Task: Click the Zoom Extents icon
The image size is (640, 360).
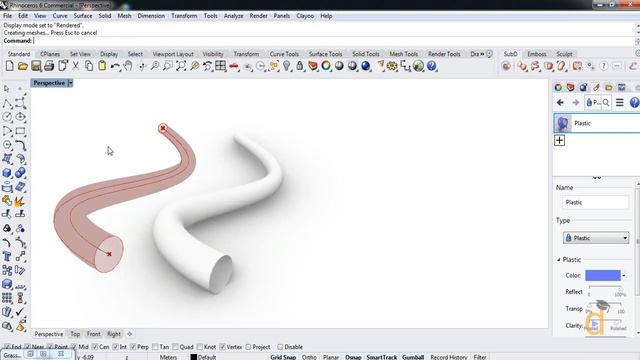Action: point(181,66)
